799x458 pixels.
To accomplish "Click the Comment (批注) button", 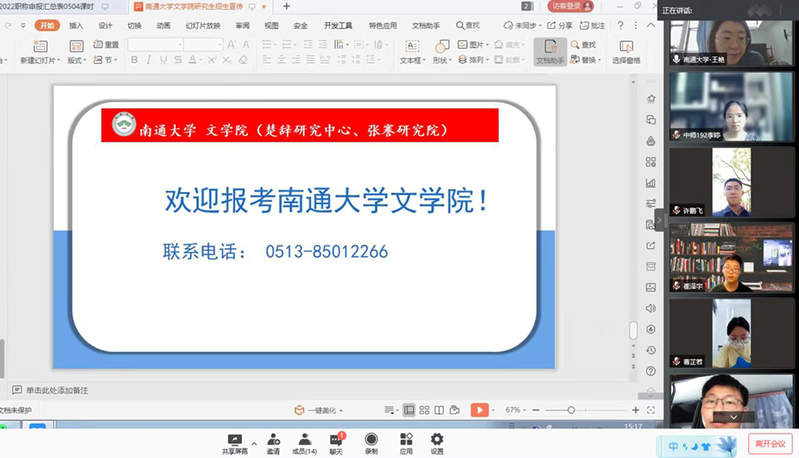I will (592, 25).
